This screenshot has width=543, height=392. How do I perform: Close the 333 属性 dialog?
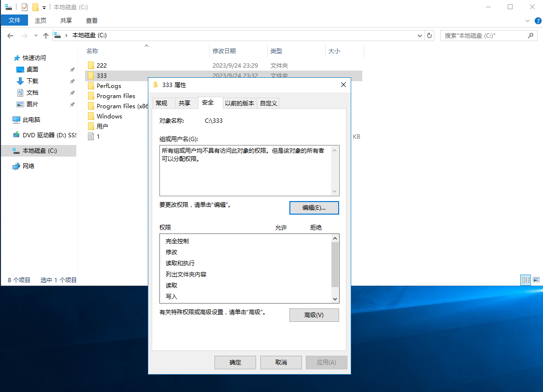point(343,85)
